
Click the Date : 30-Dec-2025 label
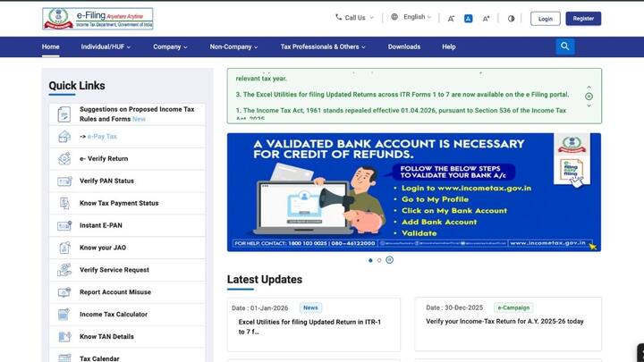(x=454, y=307)
